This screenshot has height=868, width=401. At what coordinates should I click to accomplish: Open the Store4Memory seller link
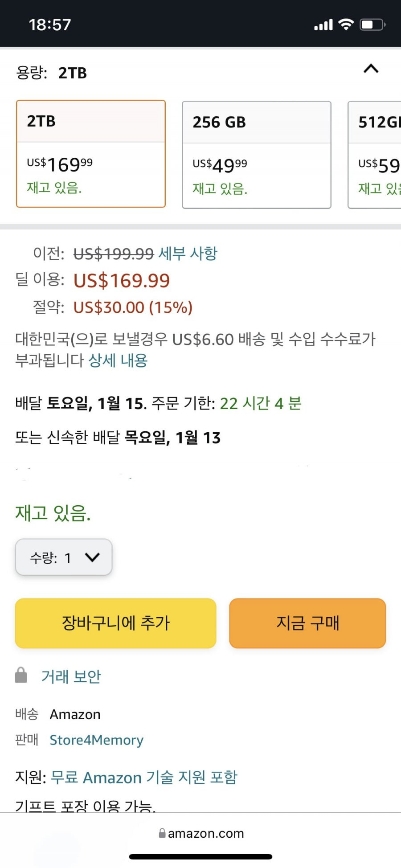(96, 740)
